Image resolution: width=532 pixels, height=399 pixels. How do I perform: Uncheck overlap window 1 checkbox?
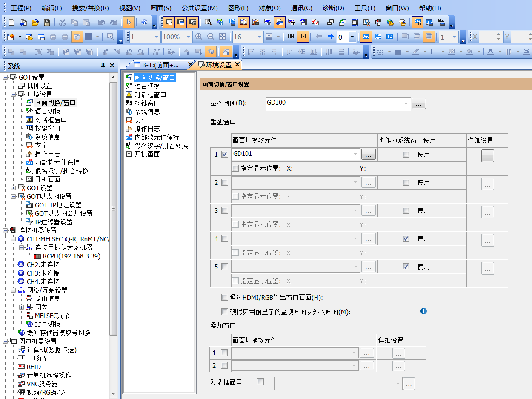[225, 154]
